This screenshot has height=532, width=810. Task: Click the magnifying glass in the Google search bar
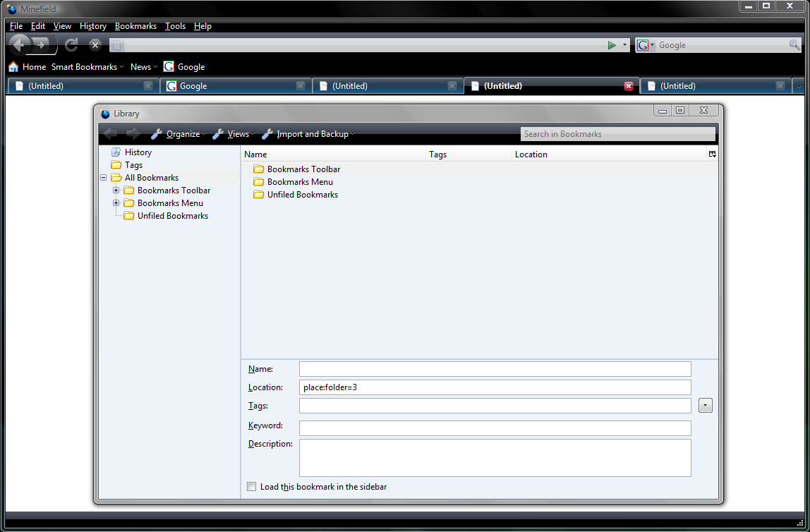tap(796, 44)
